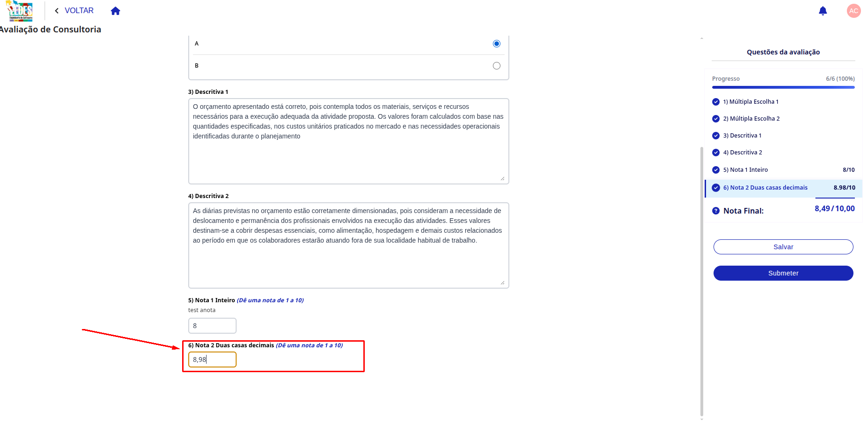Select radio option A

(497, 44)
